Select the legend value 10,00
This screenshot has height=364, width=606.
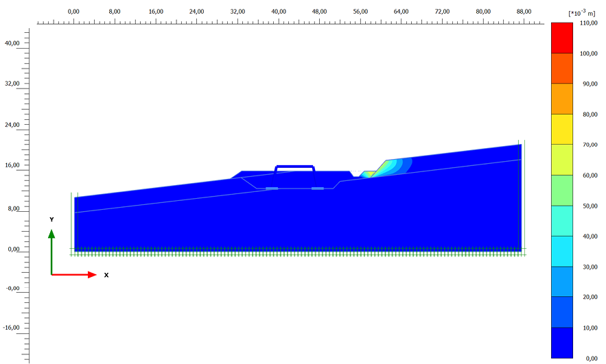click(x=590, y=328)
